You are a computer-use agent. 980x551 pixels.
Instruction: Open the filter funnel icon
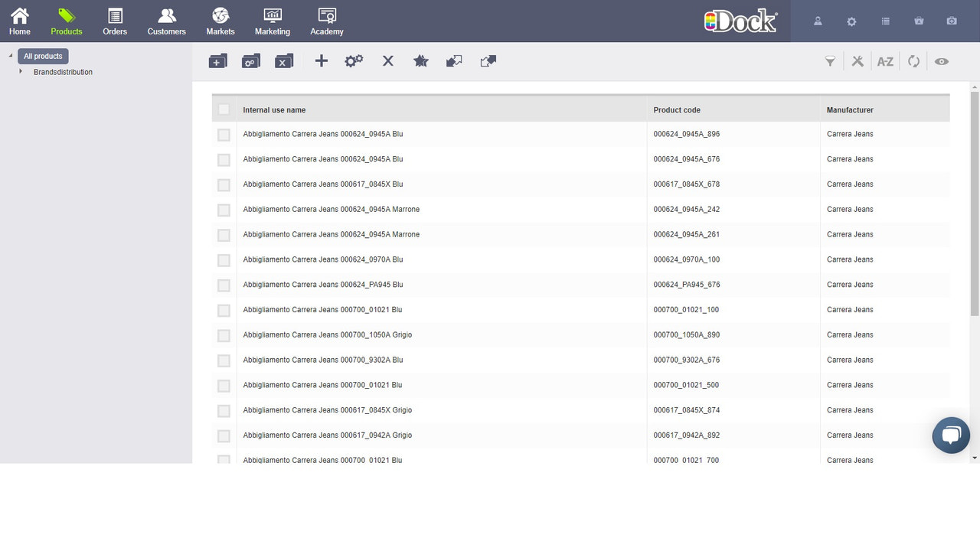click(830, 60)
